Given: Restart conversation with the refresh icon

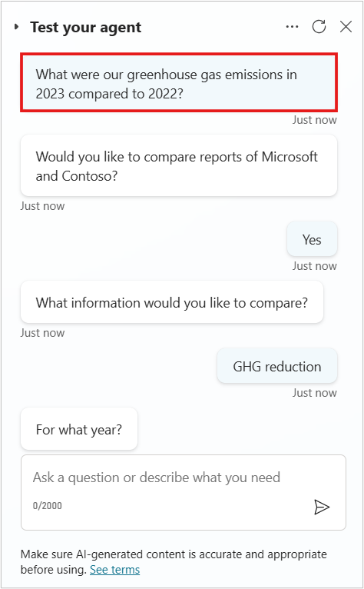Looking at the screenshot, I should click(x=319, y=27).
